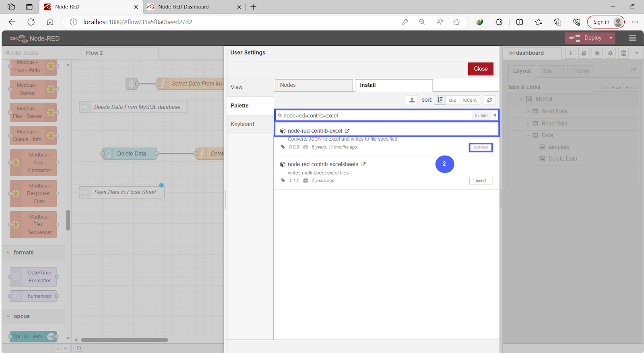Open the View settings section
This screenshot has width=644, height=353.
point(250,87)
